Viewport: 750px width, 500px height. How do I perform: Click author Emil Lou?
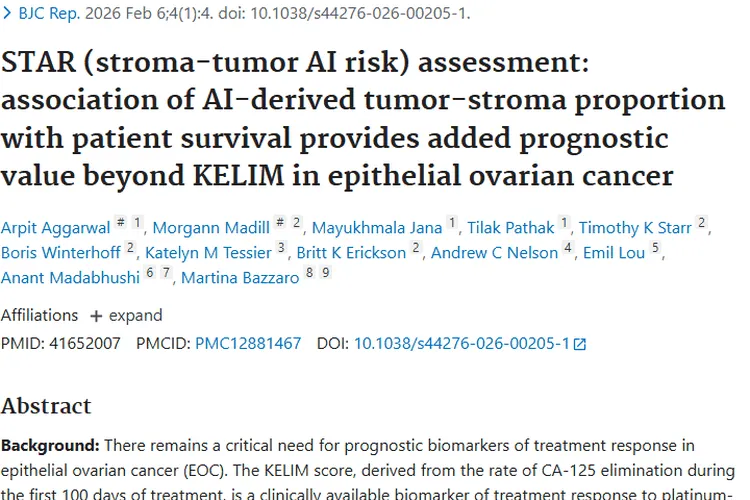point(614,252)
